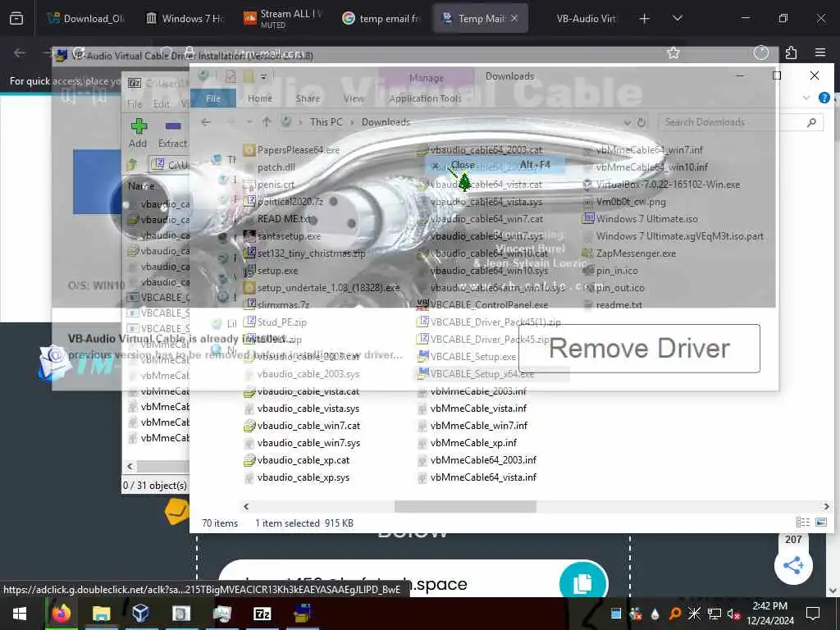
Task: Switch to the Download_Ol browser tab
Action: [x=85, y=19]
